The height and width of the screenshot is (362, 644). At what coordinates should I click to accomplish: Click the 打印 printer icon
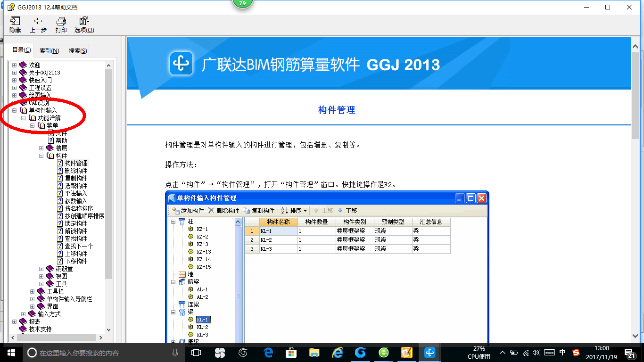pos(61,25)
